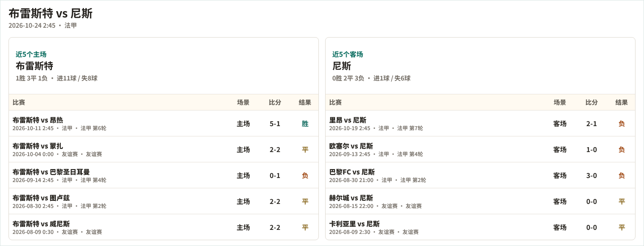Viewport: 644px width, 246px height.
Task: Click the "5-1" score for 布雷斯特 vs 昂热
Action: (275, 123)
